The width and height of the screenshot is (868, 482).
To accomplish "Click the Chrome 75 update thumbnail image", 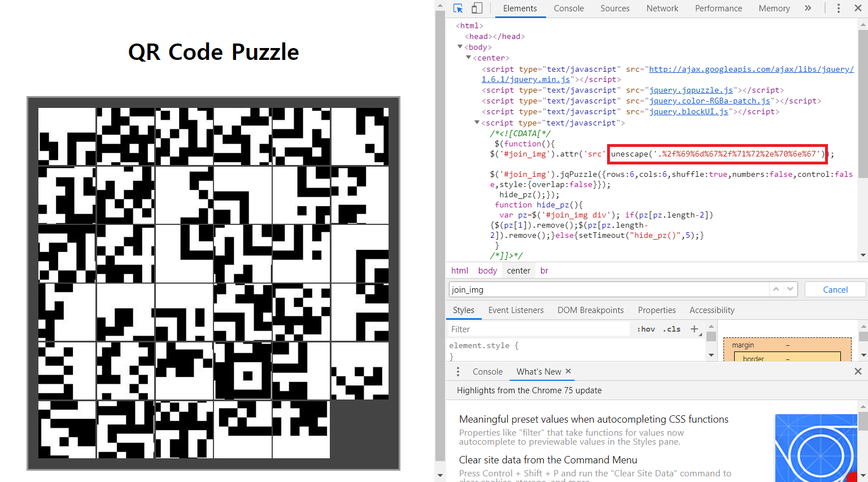I will click(x=816, y=448).
